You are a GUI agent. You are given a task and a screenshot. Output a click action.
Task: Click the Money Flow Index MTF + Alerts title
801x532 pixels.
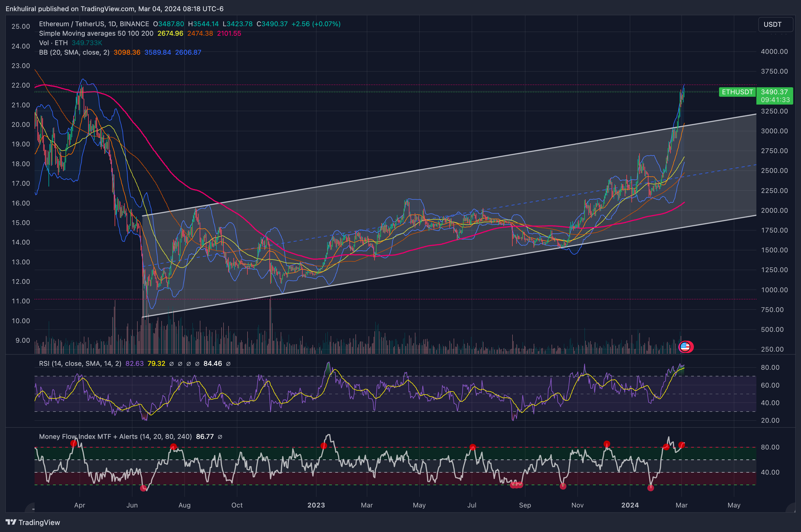[115, 437]
